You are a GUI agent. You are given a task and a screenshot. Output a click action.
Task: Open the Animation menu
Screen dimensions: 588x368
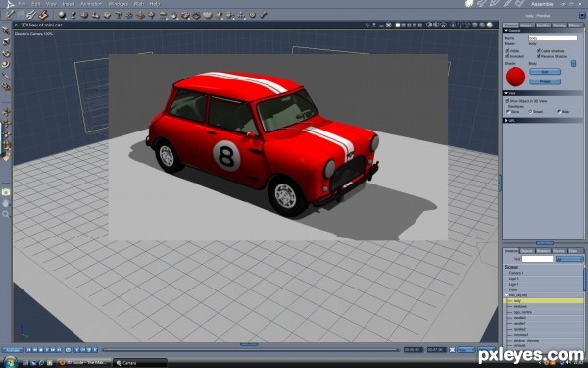pyautogui.click(x=91, y=4)
